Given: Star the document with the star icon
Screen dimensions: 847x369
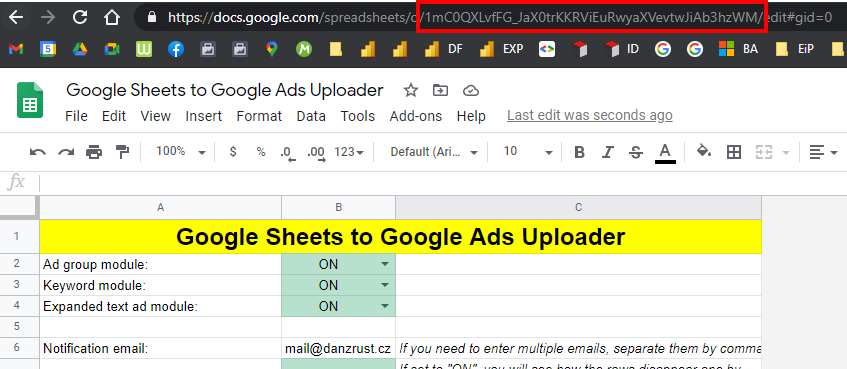Looking at the screenshot, I should (x=411, y=90).
